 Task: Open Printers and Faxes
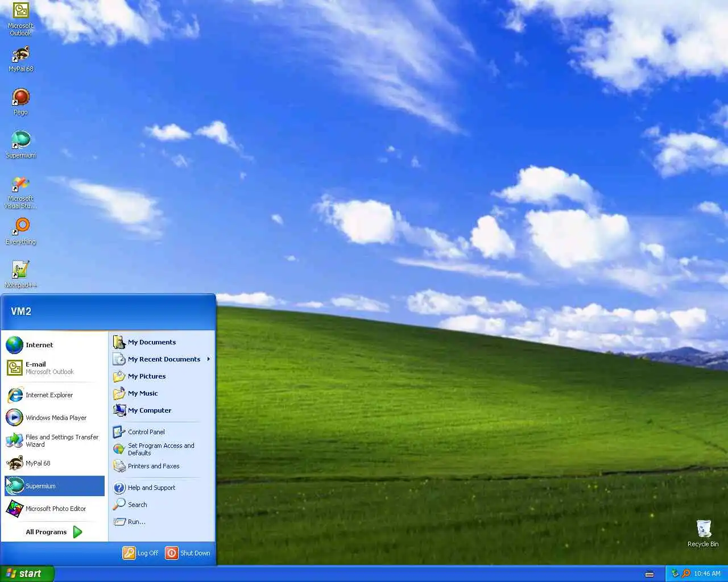pyautogui.click(x=162, y=466)
